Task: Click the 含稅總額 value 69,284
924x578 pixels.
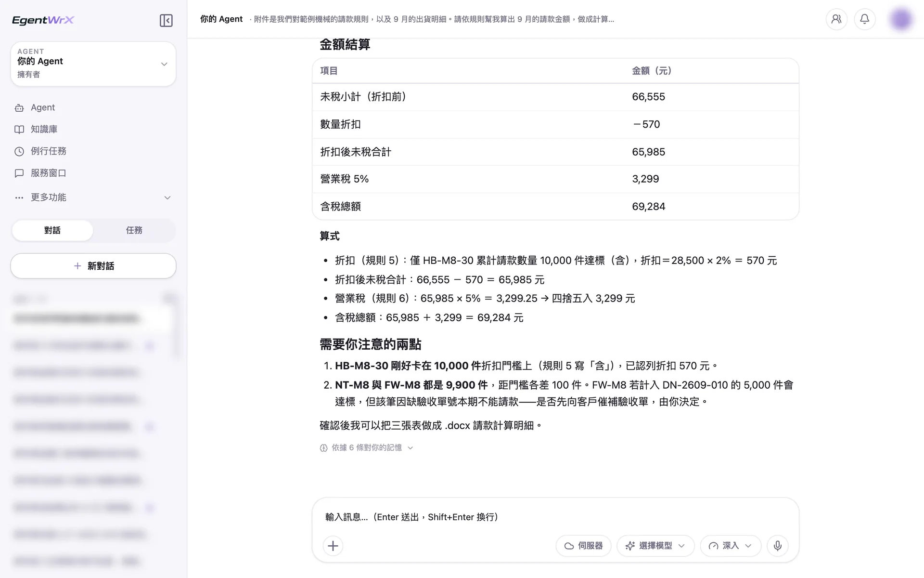Action: (x=649, y=207)
